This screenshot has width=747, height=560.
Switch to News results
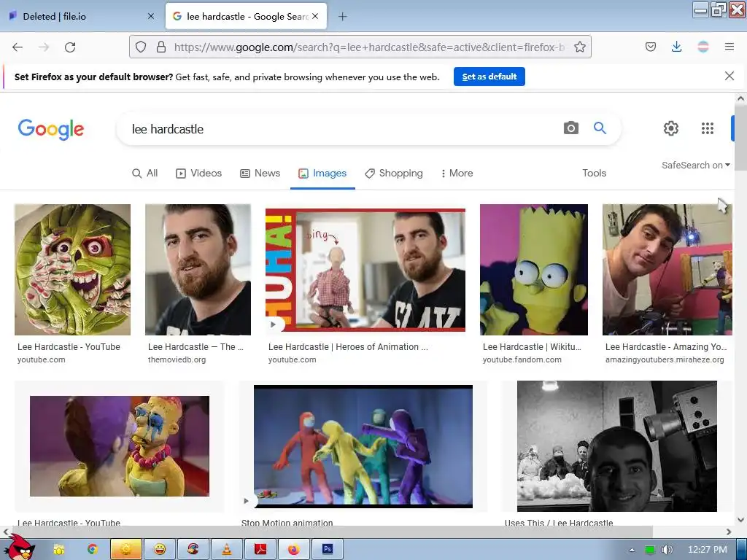(260, 174)
